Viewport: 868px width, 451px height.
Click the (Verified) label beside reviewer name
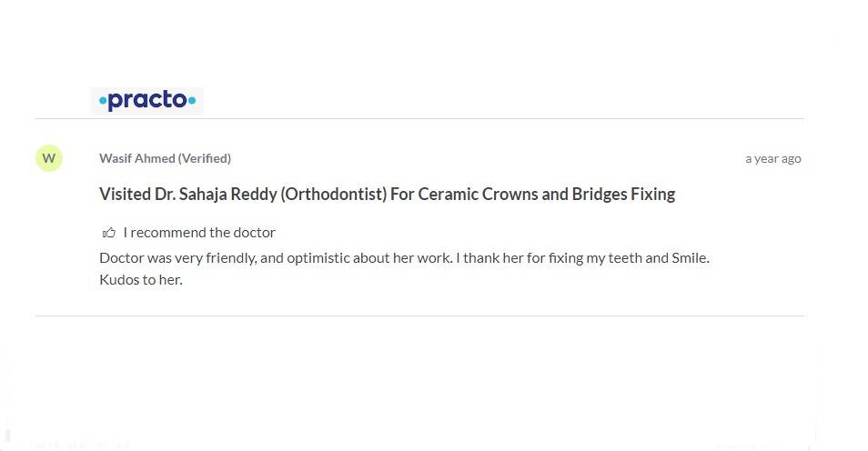coord(205,158)
